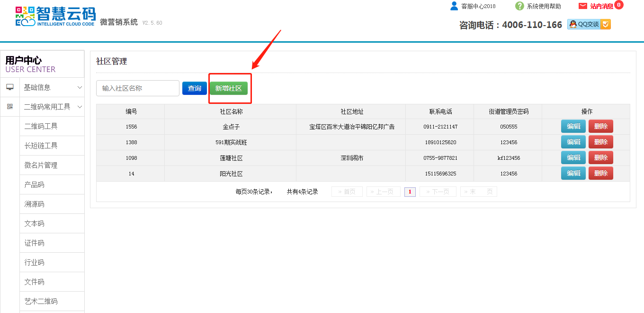Delete the 阳光社区 community row
644x313 pixels.
pos(600,174)
